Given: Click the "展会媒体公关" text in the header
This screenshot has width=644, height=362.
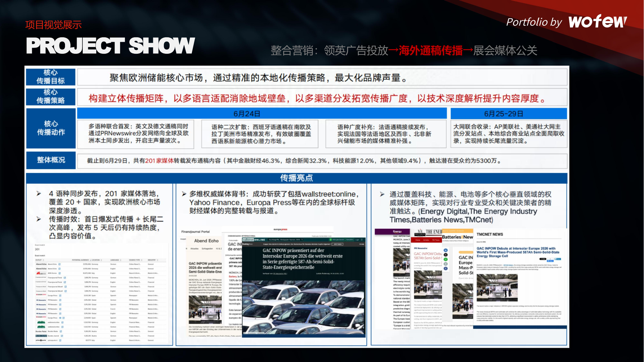Looking at the screenshot, I should point(505,51).
